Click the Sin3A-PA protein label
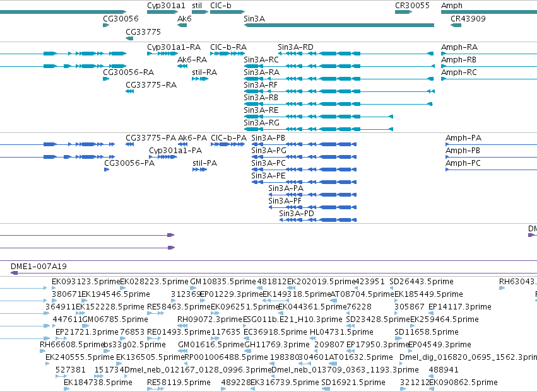The height and width of the screenshot is (392, 537). coord(286,188)
